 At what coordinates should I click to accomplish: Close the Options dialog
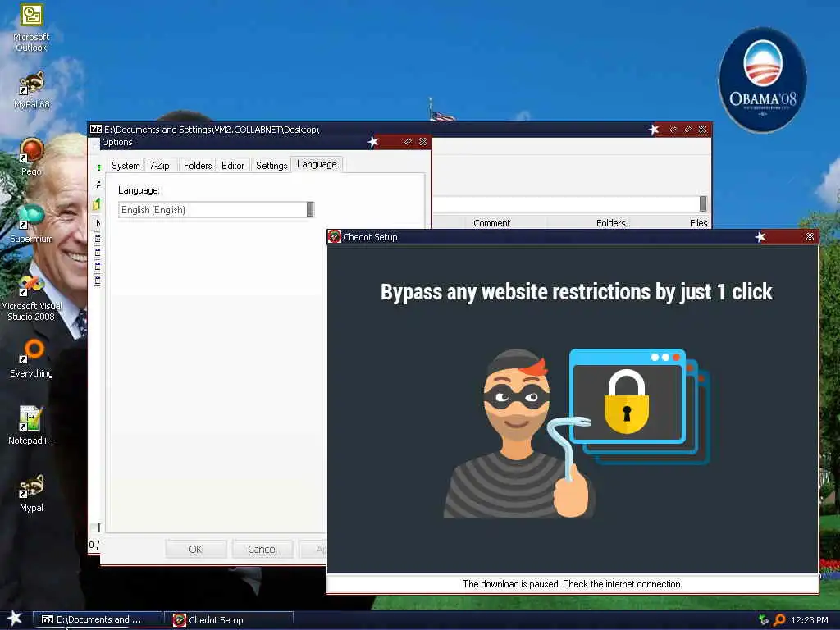pos(422,142)
